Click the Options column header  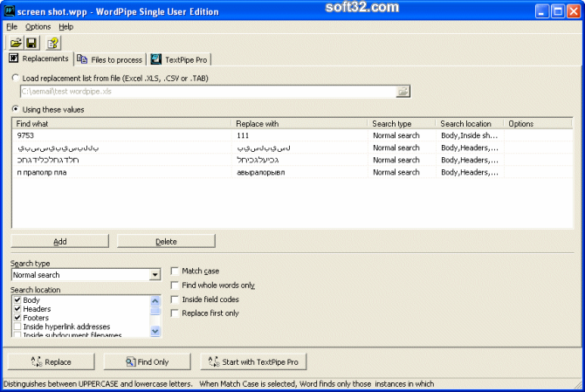point(538,123)
